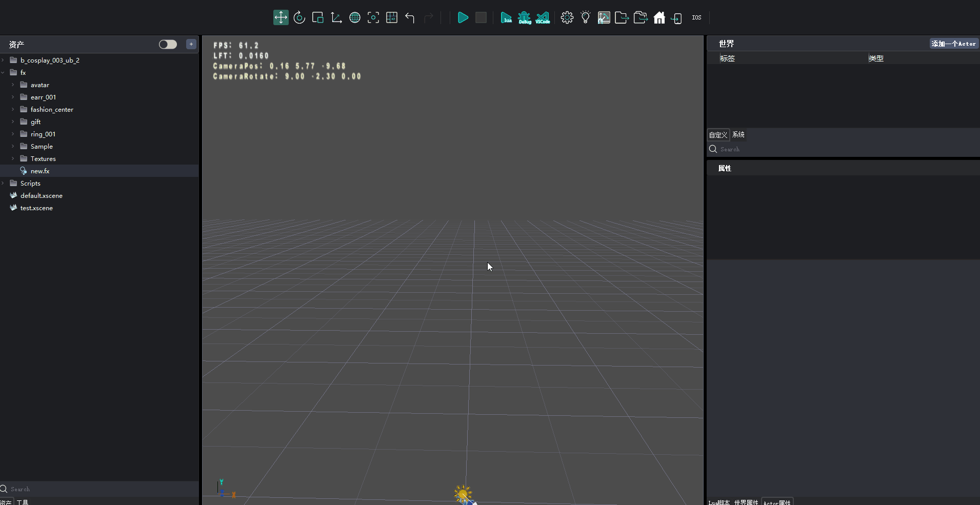Run the Lua script icon
Viewport: 980px width, 505px height.
(x=506, y=18)
